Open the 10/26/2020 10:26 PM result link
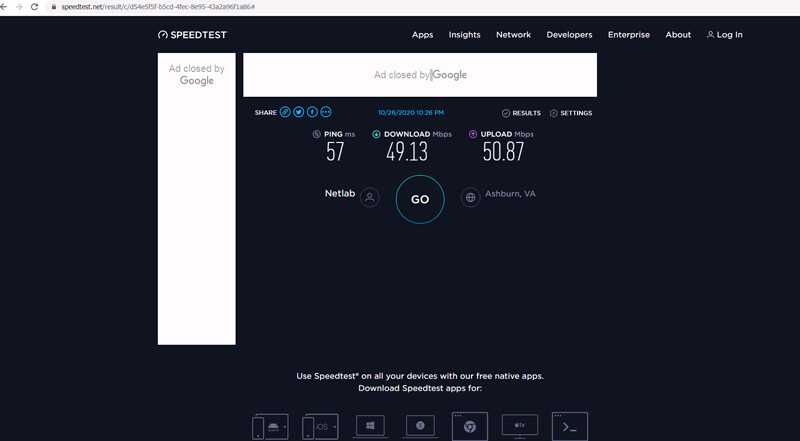The image size is (800, 441). (x=411, y=112)
